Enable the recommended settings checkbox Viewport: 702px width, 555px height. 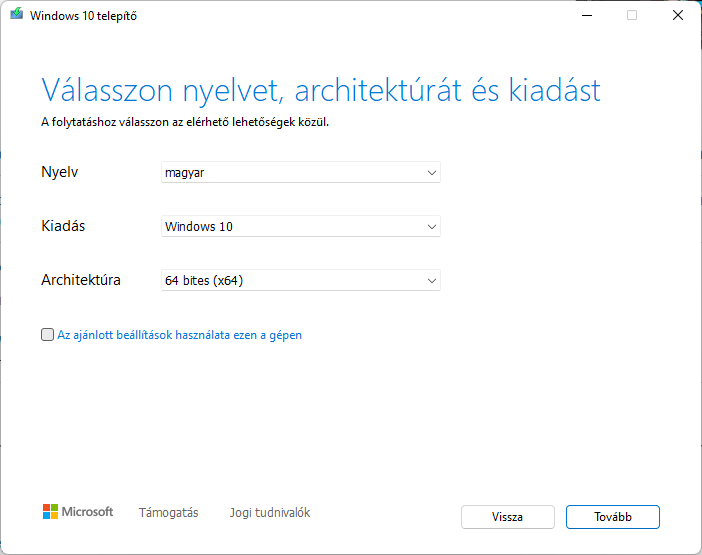[x=47, y=335]
